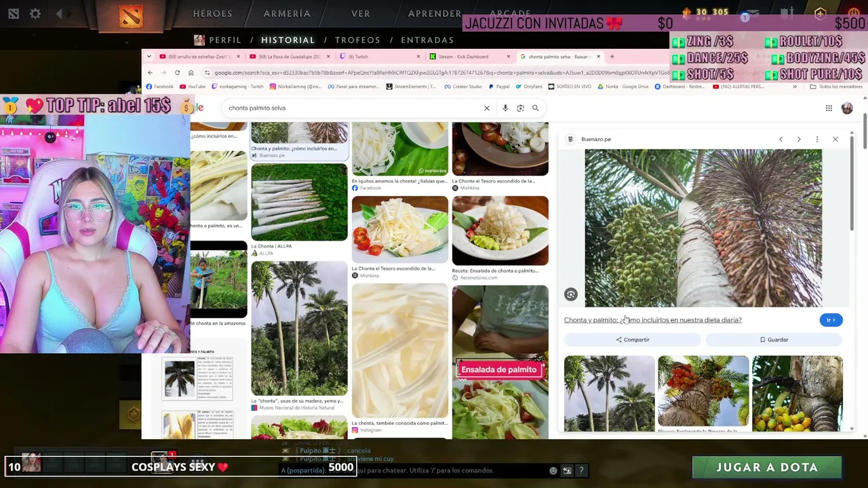Screen dimensions: 868x488
Task: Open the Google apps grid
Action: [x=829, y=108]
